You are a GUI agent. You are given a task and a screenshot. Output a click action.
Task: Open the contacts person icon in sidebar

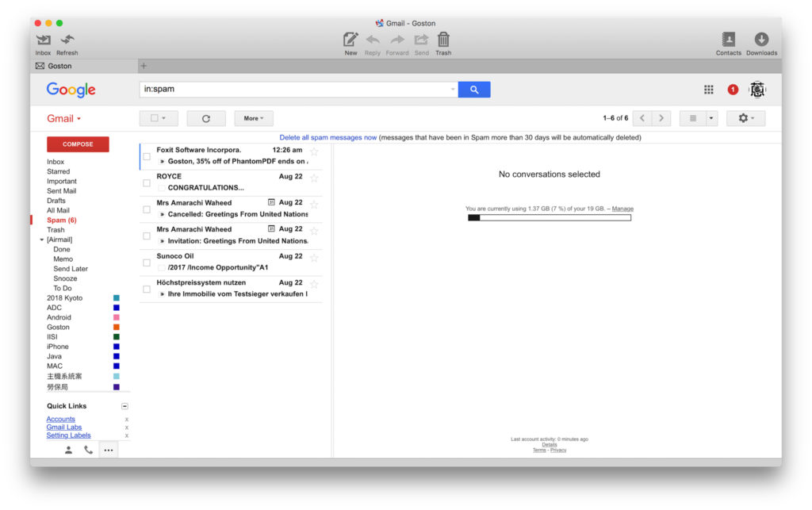tap(68, 451)
